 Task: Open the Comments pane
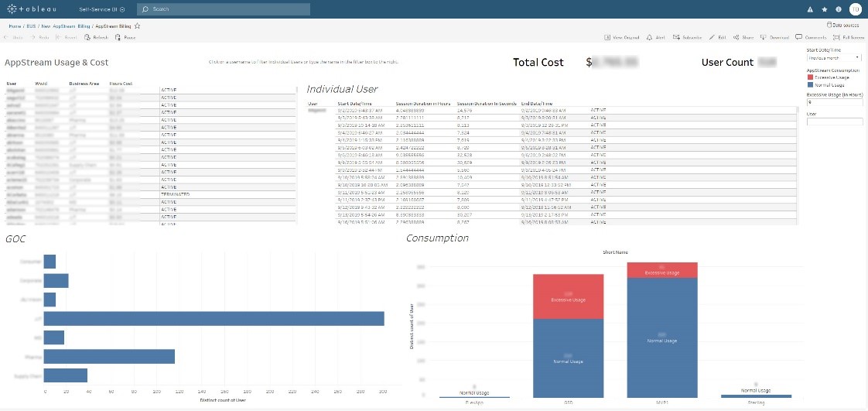coord(811,38)
